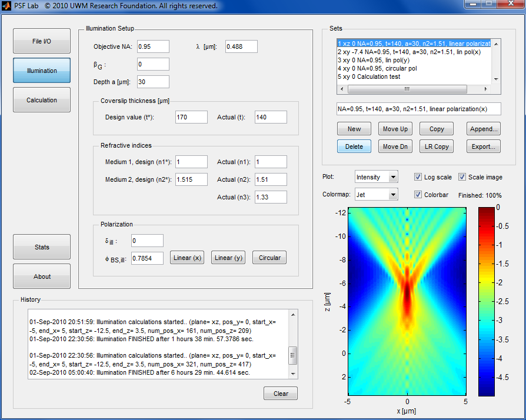
Task: Click the Sets list left scroll arrow
Action: 342,89
